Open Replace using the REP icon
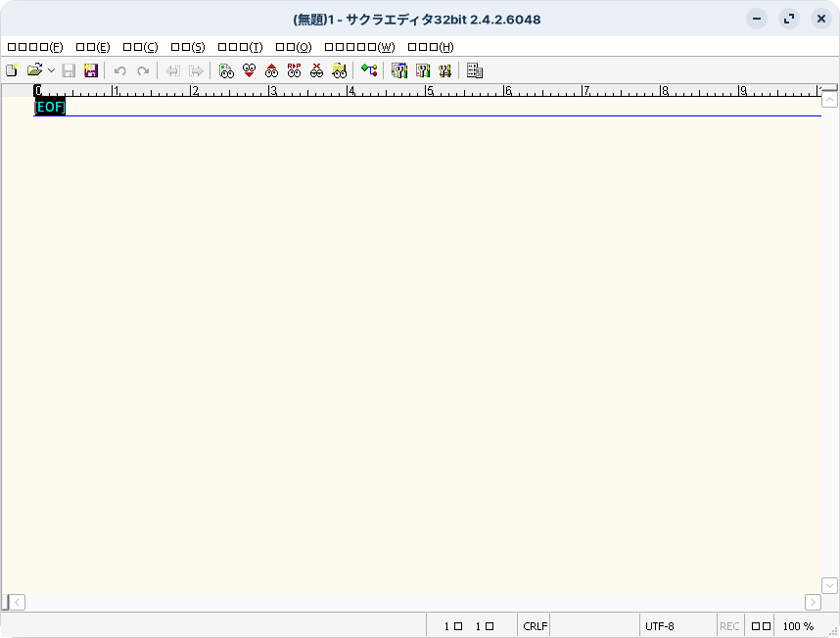This screenshot has width=840, height=638. [294, 70]
